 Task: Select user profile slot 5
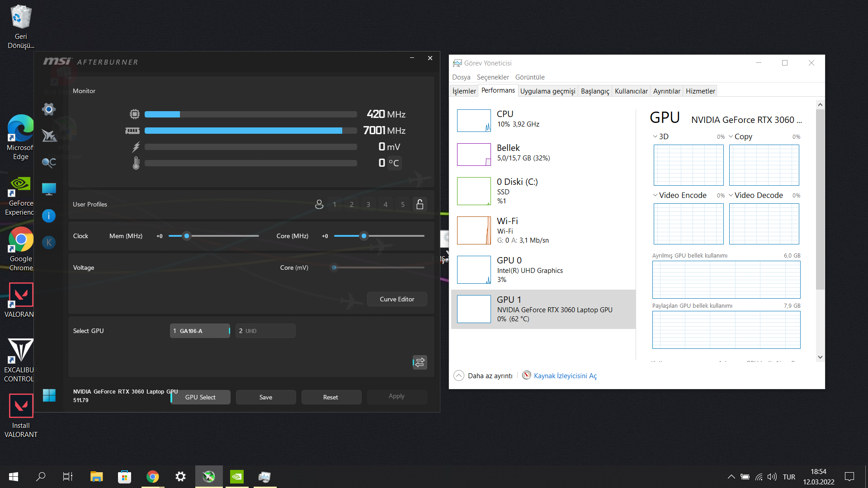tap(403, 204)
